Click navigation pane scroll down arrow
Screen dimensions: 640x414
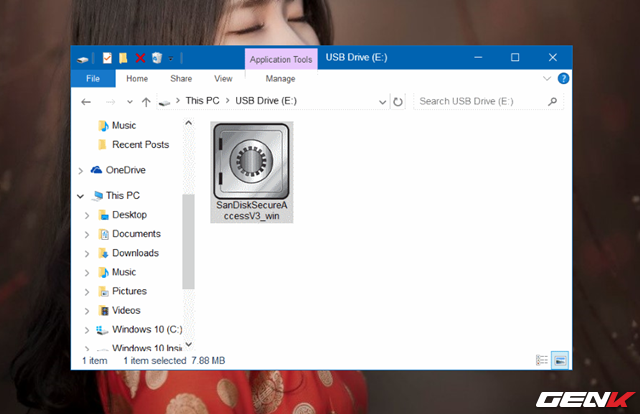189,345
